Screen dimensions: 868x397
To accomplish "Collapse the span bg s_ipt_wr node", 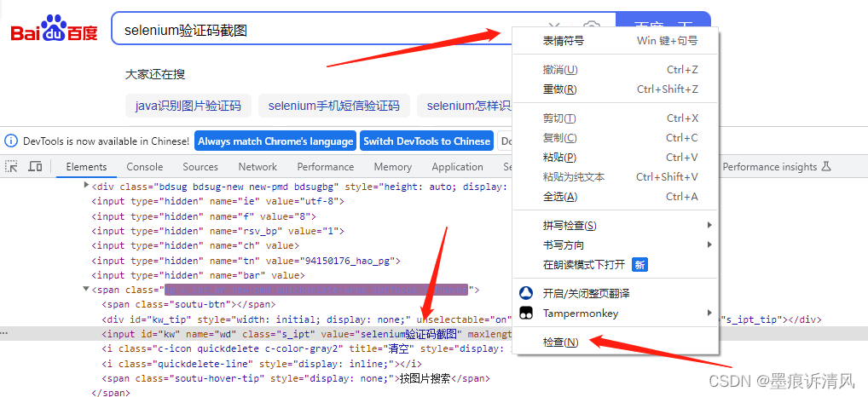I will 86,289.
